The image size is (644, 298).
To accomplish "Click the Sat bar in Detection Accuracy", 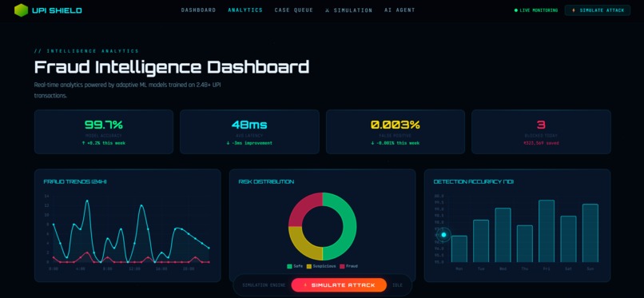I will 568,239.
